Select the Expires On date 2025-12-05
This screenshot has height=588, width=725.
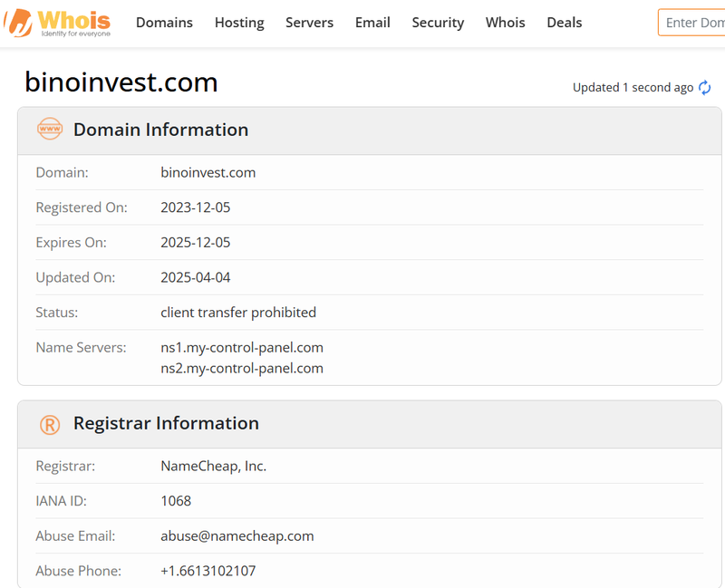tap(195, 242)
